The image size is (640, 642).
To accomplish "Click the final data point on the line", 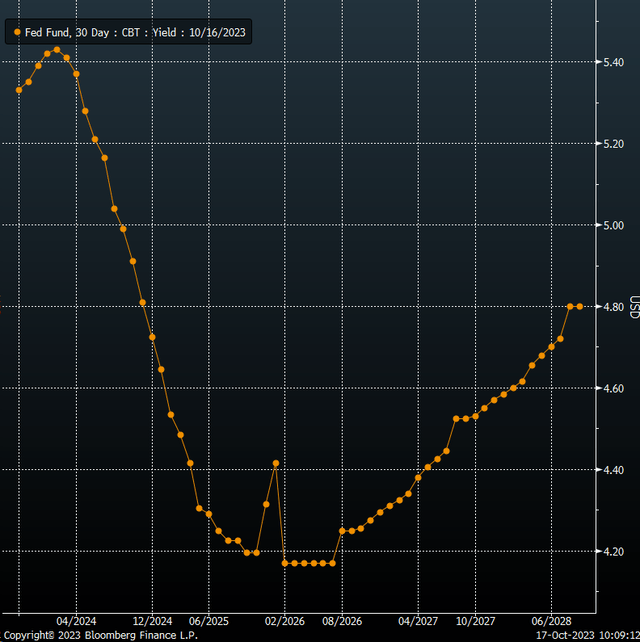I will point(580,306).
